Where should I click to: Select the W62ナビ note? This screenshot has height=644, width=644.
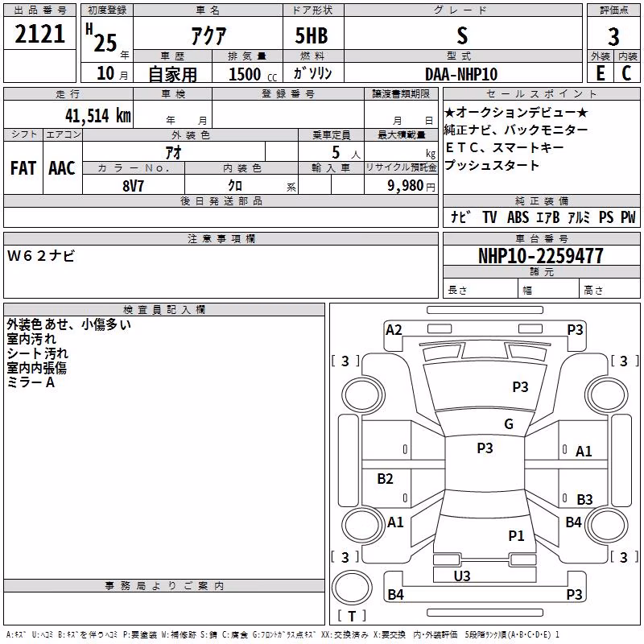click(x=41, y=256)
